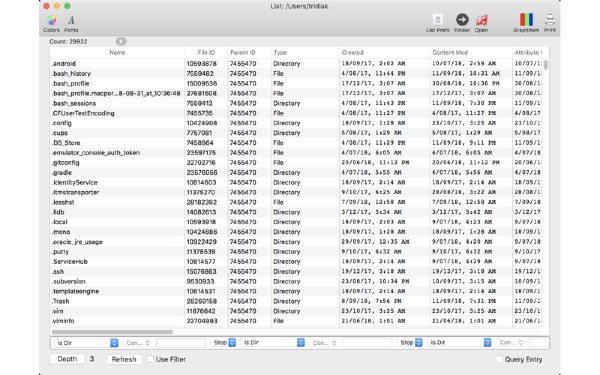
Task: Select the .gitconfig file row
Action: (x=297, y=163)
